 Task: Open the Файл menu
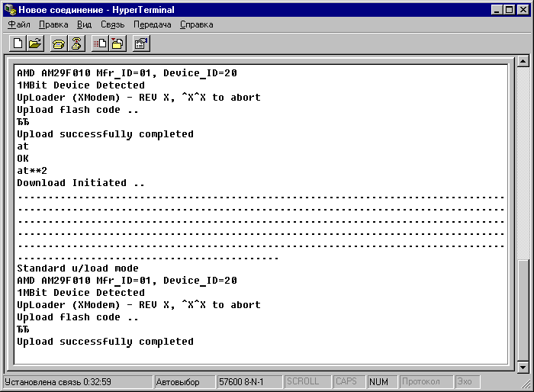19,24
